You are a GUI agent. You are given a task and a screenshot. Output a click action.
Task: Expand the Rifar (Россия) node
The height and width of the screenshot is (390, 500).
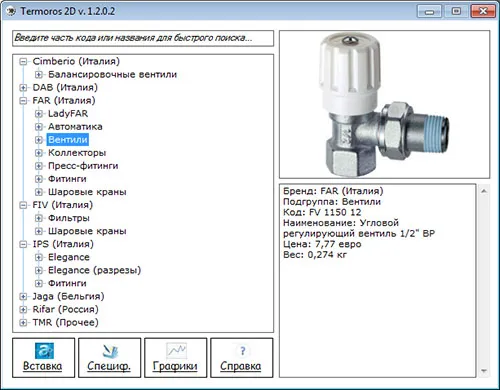pyautogui.click(x=23, y=309)
